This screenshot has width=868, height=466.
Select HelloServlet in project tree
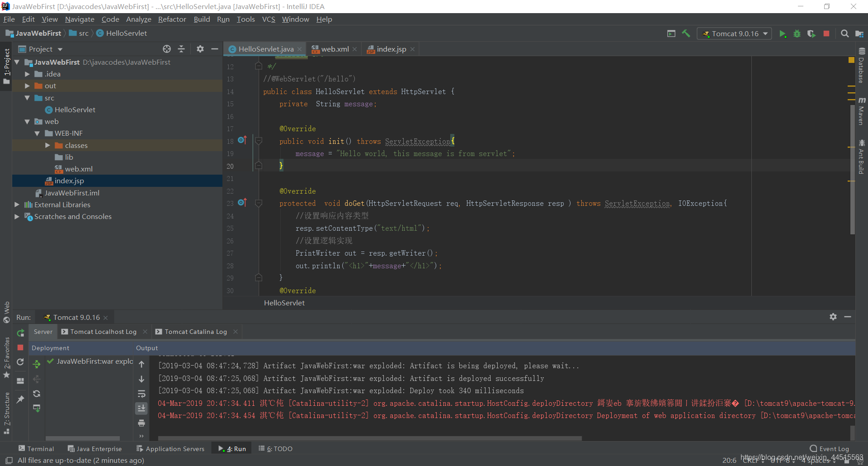pyautogui.click(x=75, y=109)
